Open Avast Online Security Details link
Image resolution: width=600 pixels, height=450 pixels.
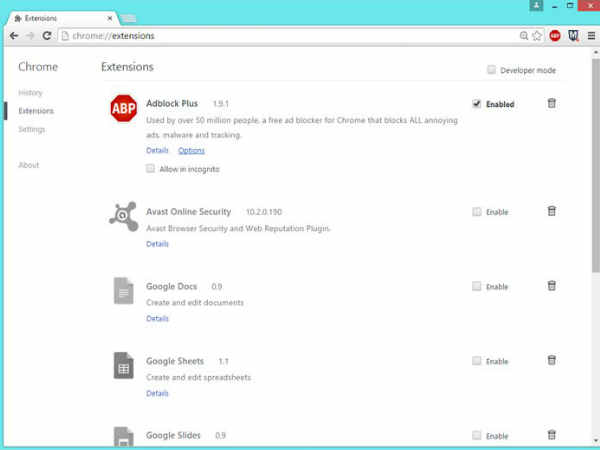tap(157, 244)
